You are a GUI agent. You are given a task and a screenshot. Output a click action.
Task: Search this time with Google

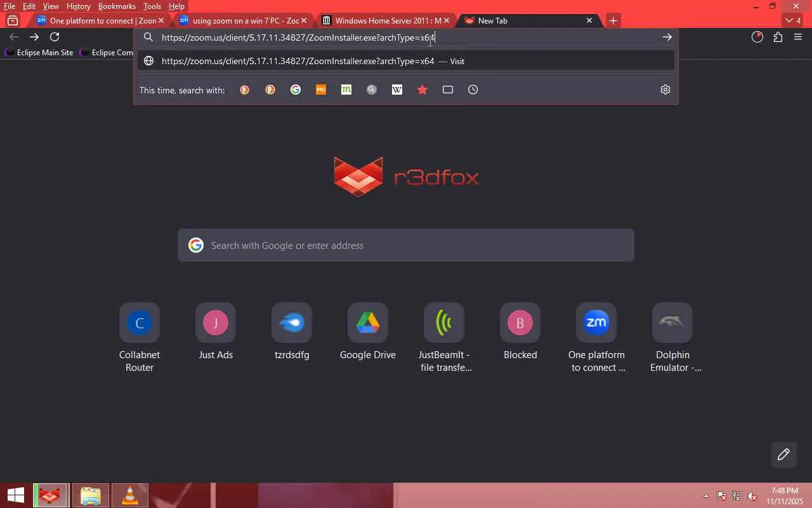[x=296, y=90]
